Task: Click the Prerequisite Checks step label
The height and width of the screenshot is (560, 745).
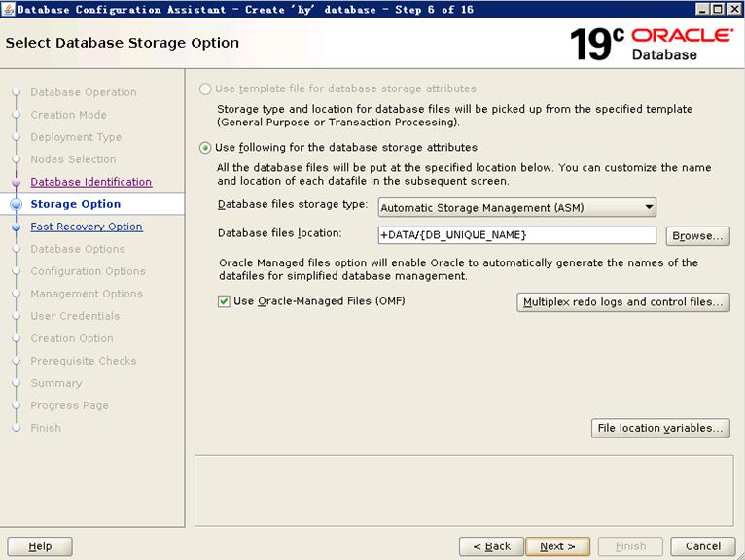Action: pyautogui.click(x=84, y=361)
